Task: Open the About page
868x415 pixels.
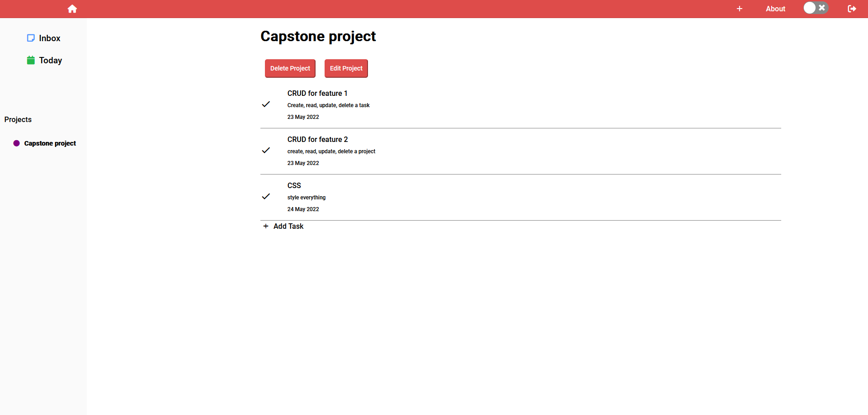Action: click(x=775, y=9)
